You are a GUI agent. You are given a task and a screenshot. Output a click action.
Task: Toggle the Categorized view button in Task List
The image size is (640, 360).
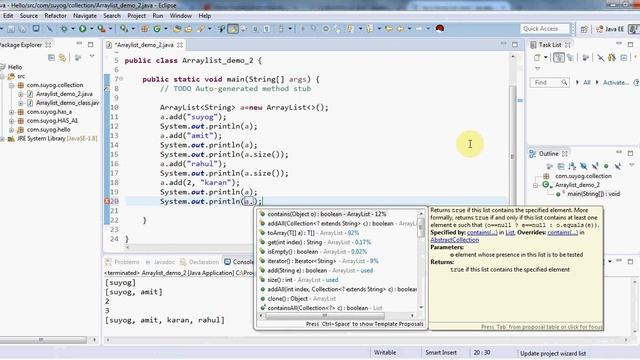tap(558, 58)
